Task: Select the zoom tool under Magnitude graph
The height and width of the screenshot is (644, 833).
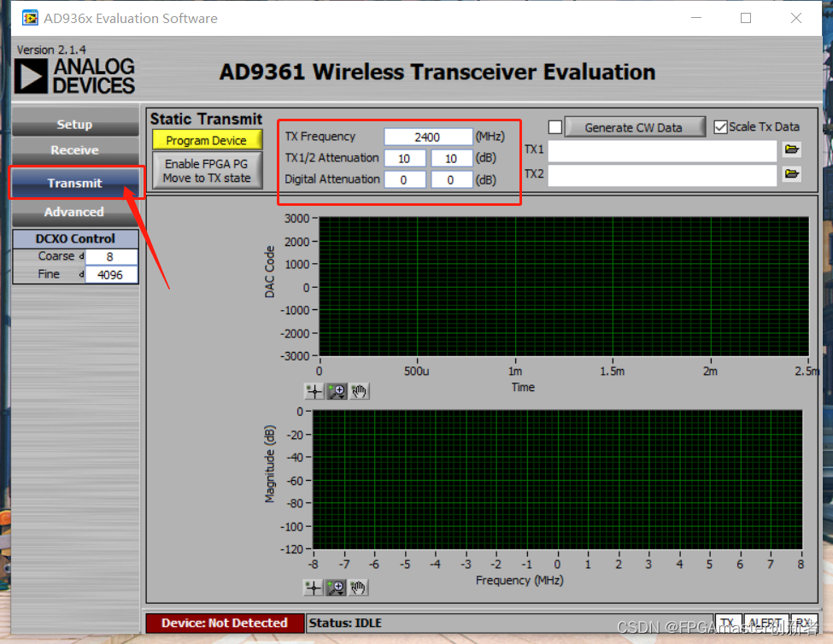Action: [336, 588]
